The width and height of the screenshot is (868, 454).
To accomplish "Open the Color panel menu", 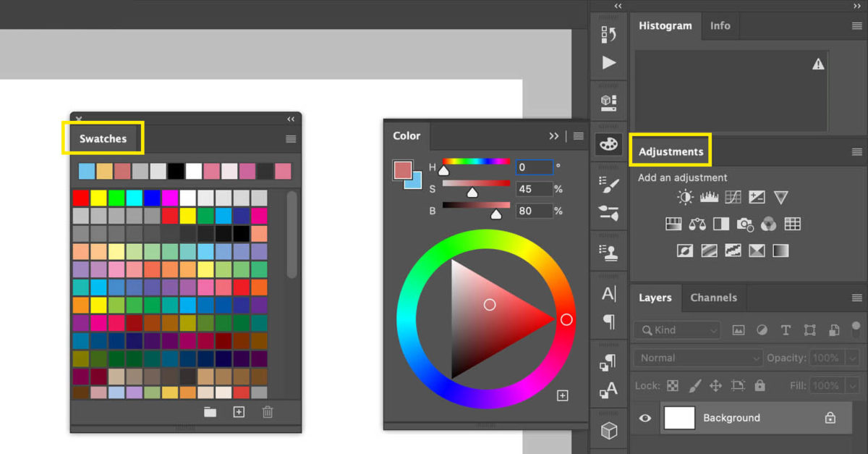I will point(577,135).
